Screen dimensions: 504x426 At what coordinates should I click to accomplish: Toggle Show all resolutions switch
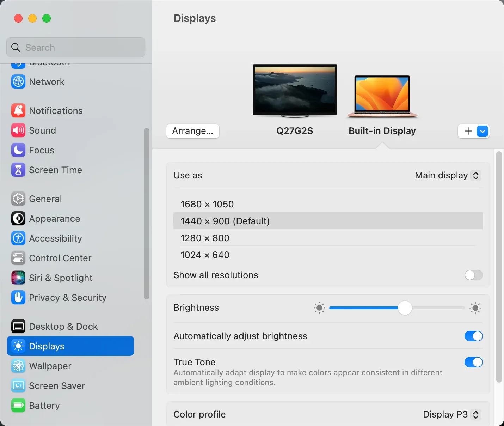[x=473, y=275]
